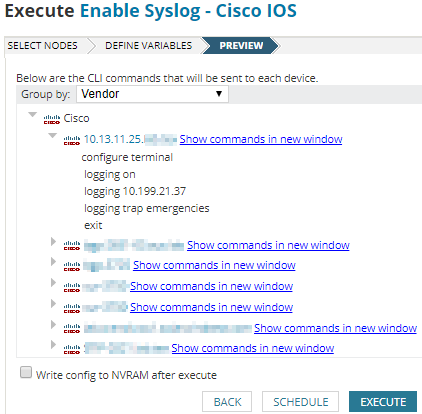Expand the second node in the tree
Screen dimensions: 422x414
click(x=53, y=241)
